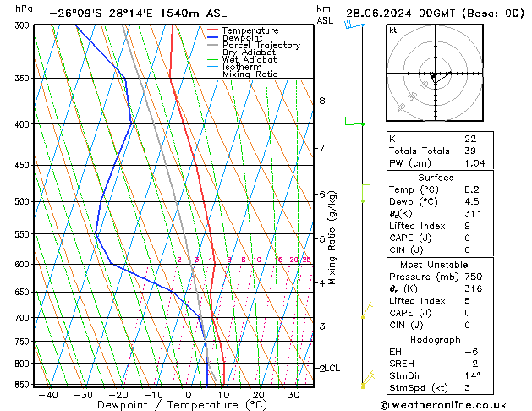Click the 'km ASL' axis label
The width and height of the screenshot is (532, 411).
[325, 14]
